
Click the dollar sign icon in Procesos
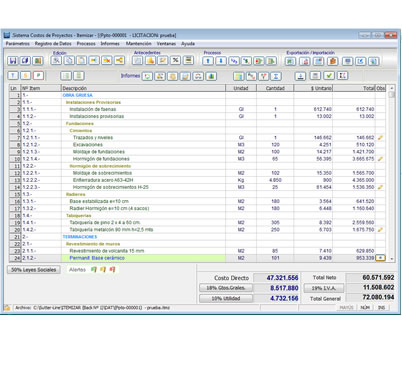[x=246, y=61]
